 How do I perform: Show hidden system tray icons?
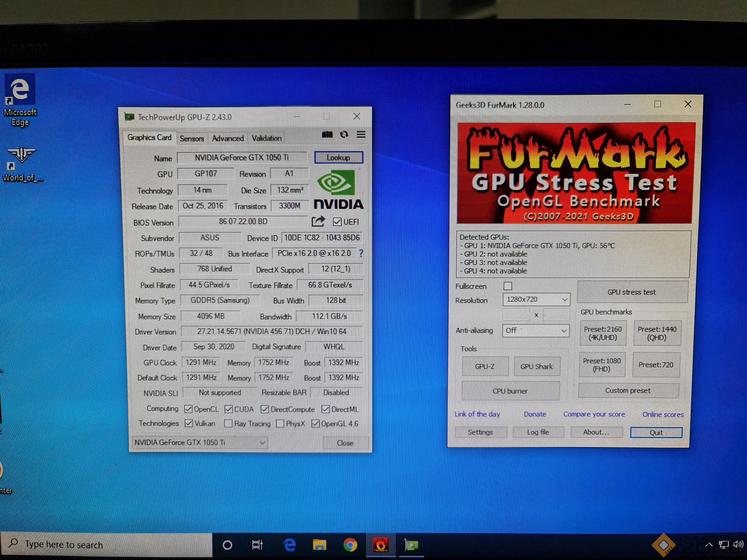[709, 544]
